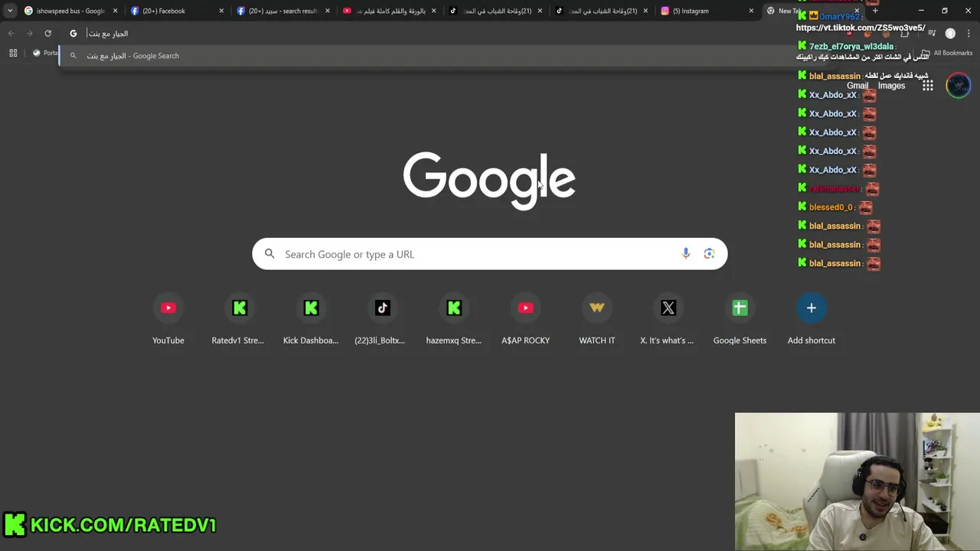
Task: Open the WATCH IT shortcut
Action: pos(597,319)
